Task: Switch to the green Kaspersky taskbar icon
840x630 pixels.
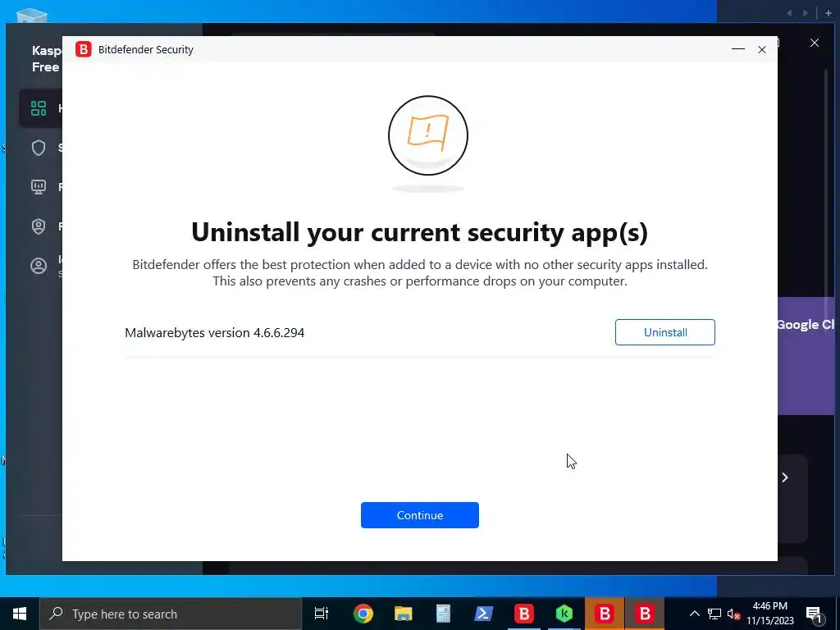Action: pos(564,614)
